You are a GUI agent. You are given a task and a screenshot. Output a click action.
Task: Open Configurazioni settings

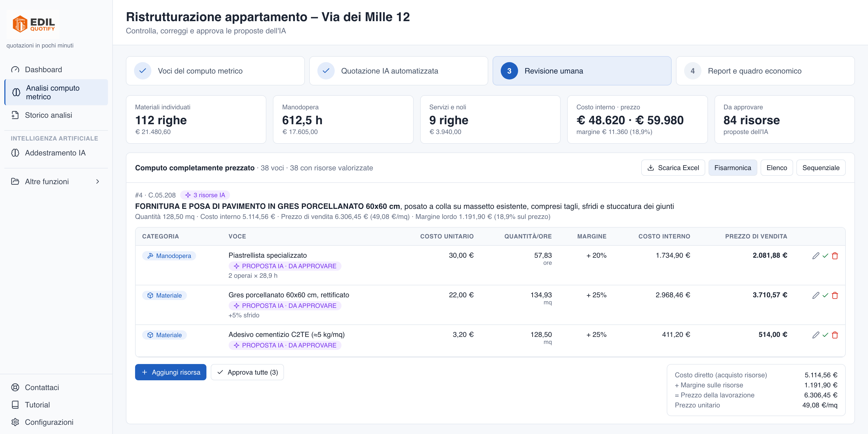(56, 422)
